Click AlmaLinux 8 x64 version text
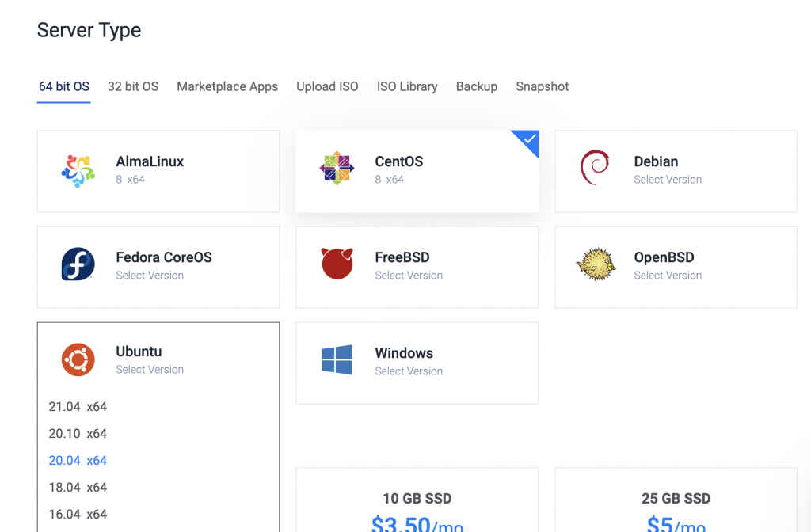Viewport: 811px width, 532px height. (x=131, y=180)
